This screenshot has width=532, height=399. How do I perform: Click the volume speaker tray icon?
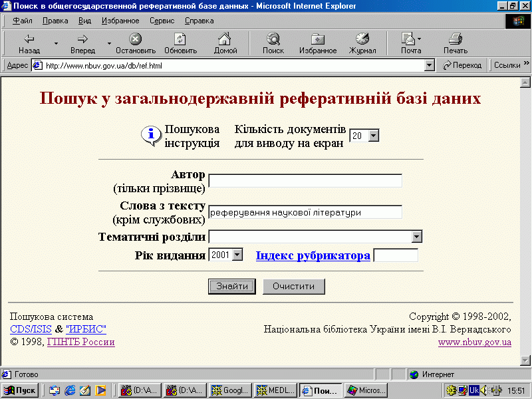click(x=484, y=390)
